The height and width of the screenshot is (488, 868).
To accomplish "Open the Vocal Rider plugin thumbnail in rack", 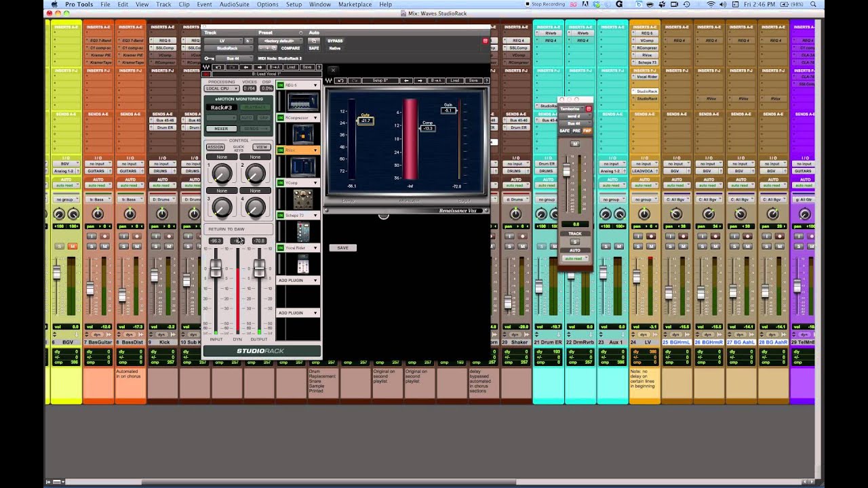I will click(303, 264).
